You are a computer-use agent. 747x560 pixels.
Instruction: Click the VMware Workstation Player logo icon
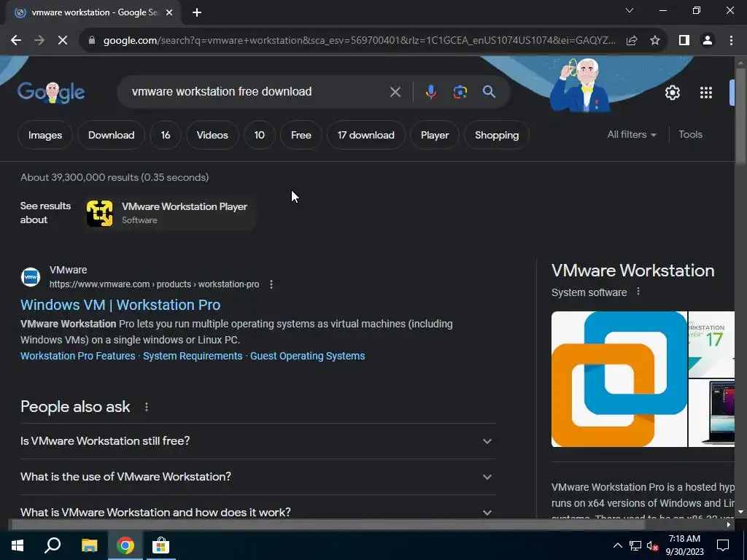[99, 213]
